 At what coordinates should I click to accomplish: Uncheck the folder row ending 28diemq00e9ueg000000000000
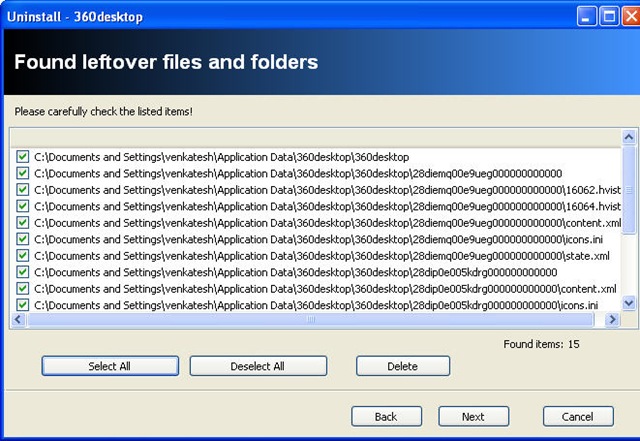click(22, 173)
